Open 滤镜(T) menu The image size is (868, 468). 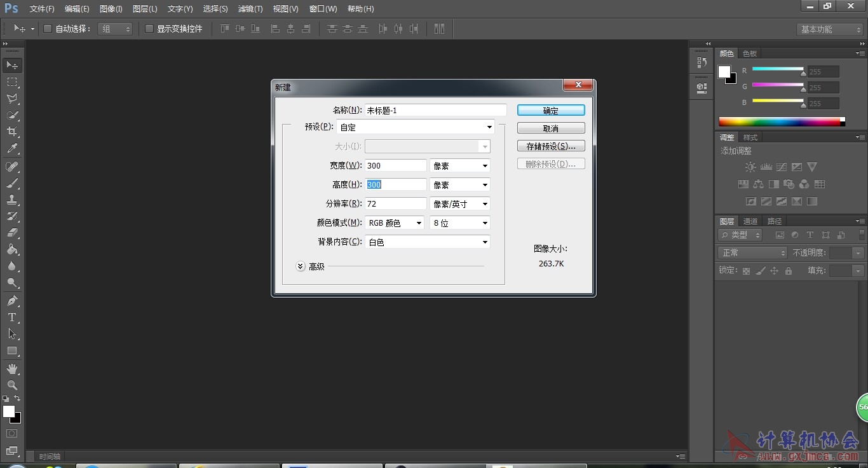pos(250,9)
